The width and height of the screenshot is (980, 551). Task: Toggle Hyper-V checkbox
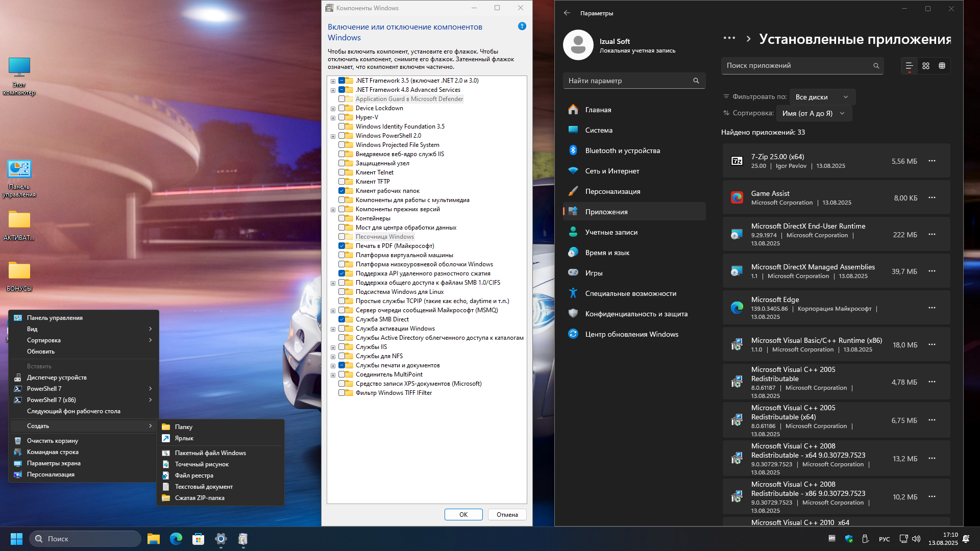click(341, 117)
